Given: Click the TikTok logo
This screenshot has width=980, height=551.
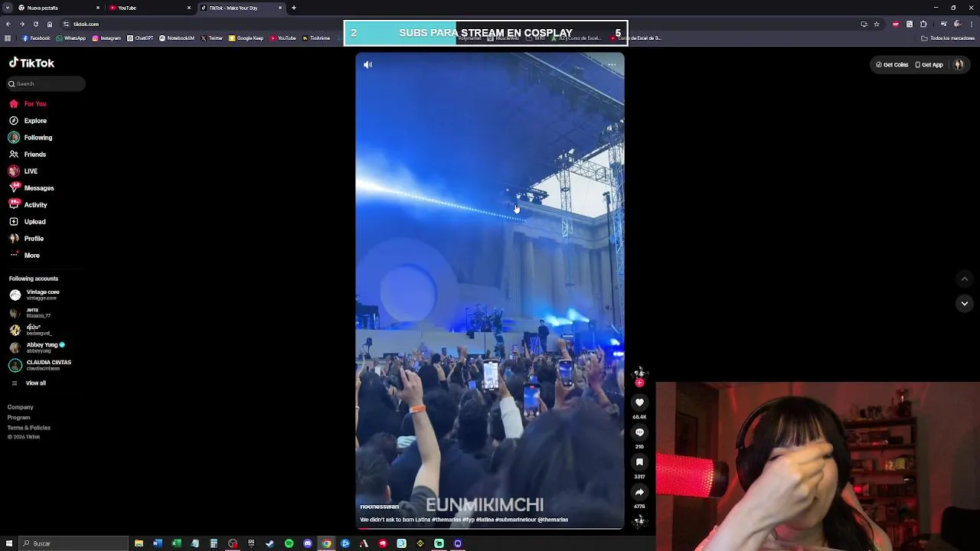Looking at the screenshot, I should (x=31, y=64).
